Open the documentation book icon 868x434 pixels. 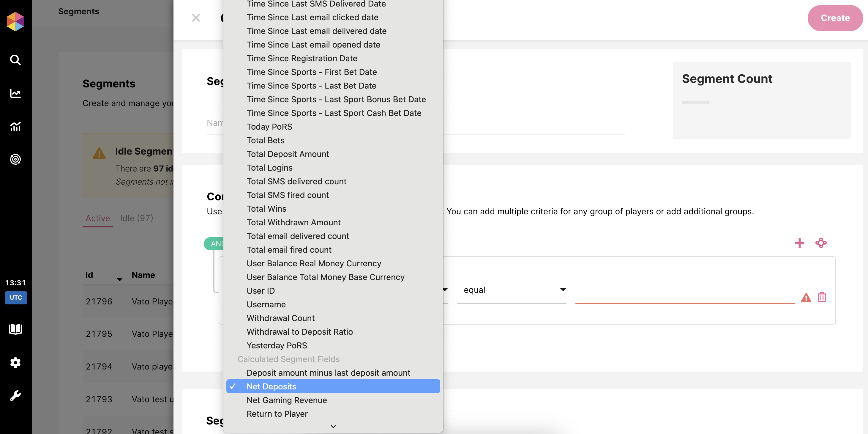(15, 329)
